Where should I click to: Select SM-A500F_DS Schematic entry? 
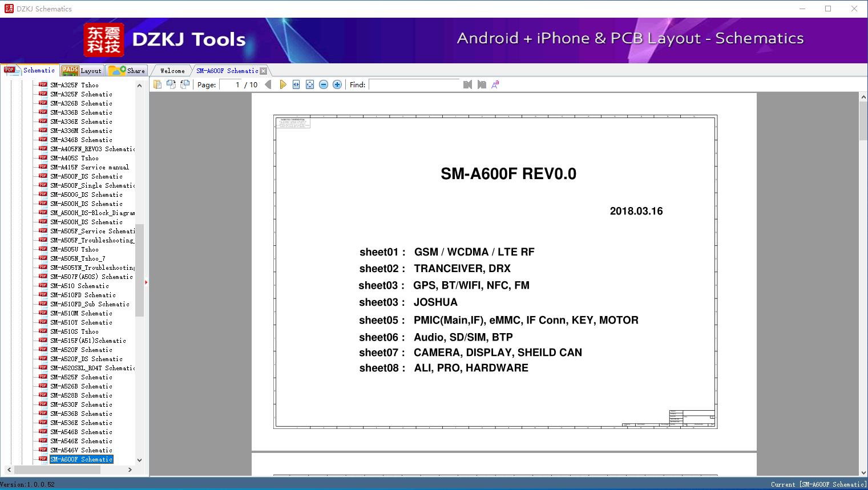click(86, 176)
